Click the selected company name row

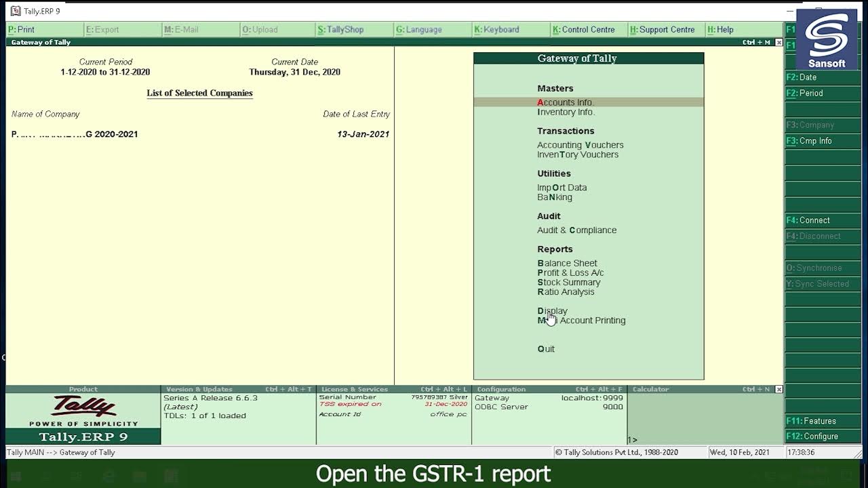click(200, 134)
